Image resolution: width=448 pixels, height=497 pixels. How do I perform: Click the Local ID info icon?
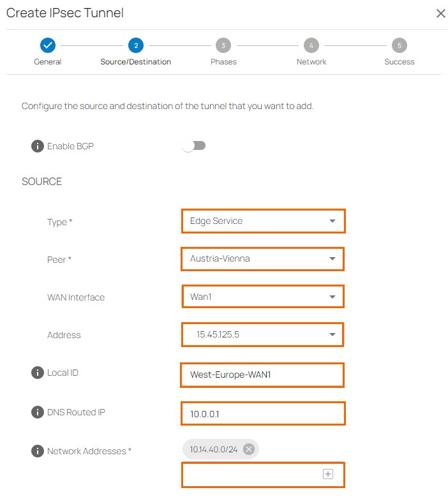click(38, 373)
